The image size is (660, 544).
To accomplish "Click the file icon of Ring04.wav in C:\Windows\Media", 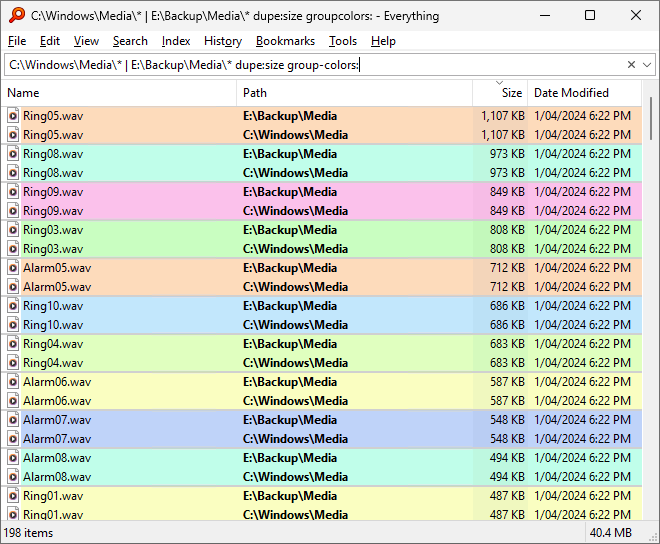I will pyautogui.click(x=13, y=363).
